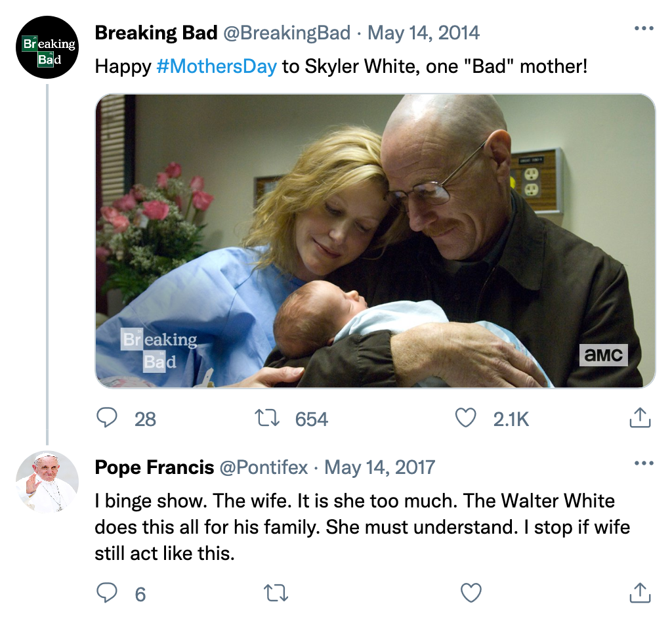672x621 pixels.
Task: Retweet the Breaking Bad Mother's Day tweet
Action: coord(267,419)
